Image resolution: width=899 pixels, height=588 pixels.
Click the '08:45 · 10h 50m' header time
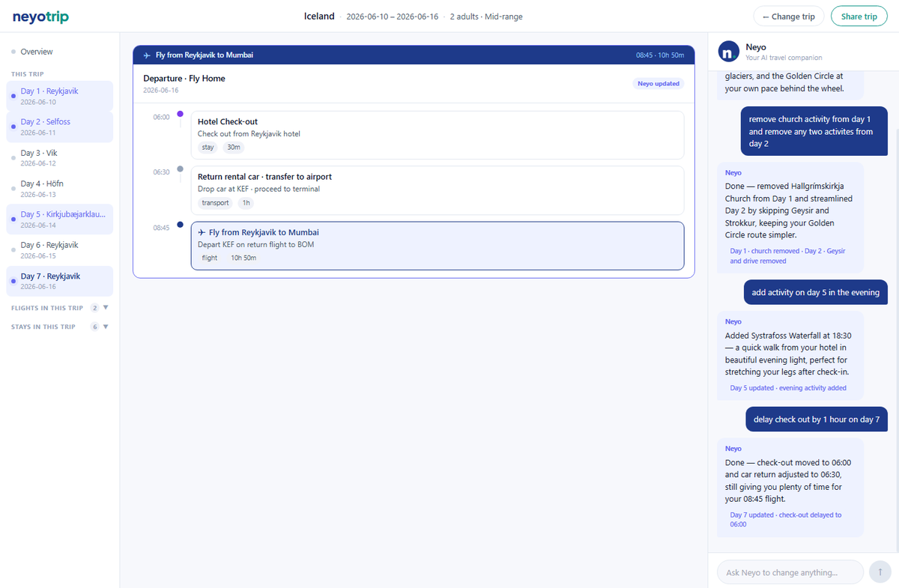click(x=660, y=55)
